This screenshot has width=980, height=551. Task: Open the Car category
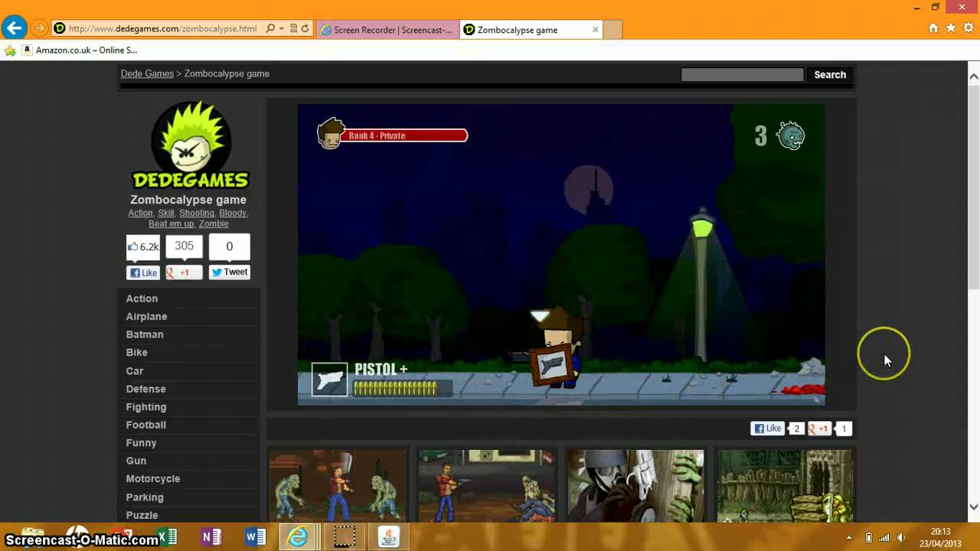134,370
